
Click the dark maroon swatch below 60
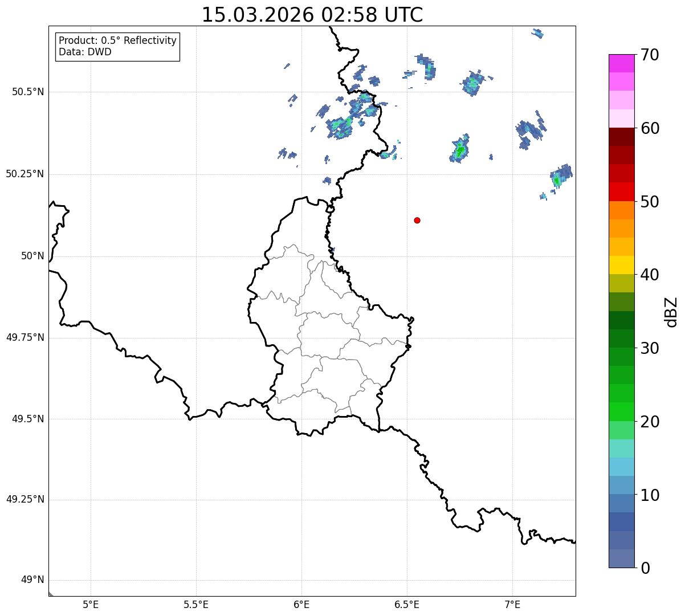(622, 137)
